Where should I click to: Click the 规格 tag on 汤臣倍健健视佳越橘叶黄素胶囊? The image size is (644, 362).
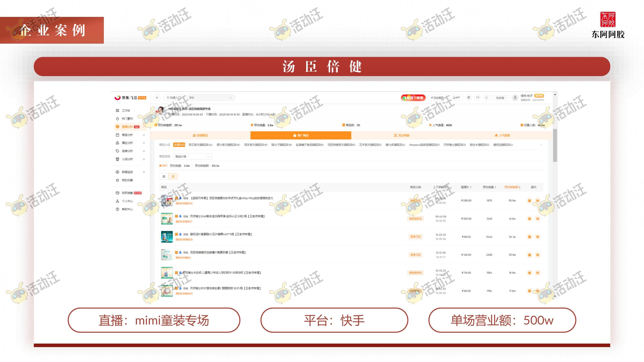(185, 253)
